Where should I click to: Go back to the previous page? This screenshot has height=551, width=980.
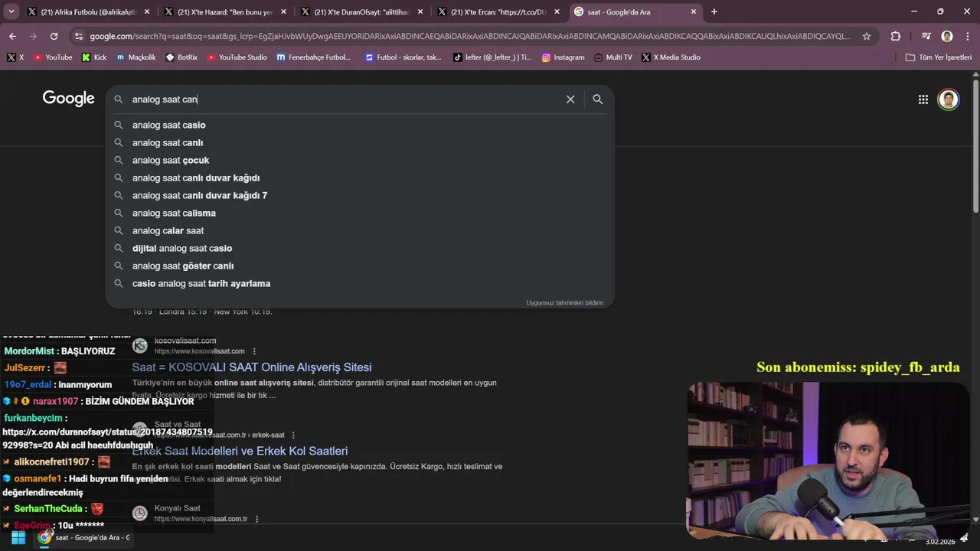point(12,36)
